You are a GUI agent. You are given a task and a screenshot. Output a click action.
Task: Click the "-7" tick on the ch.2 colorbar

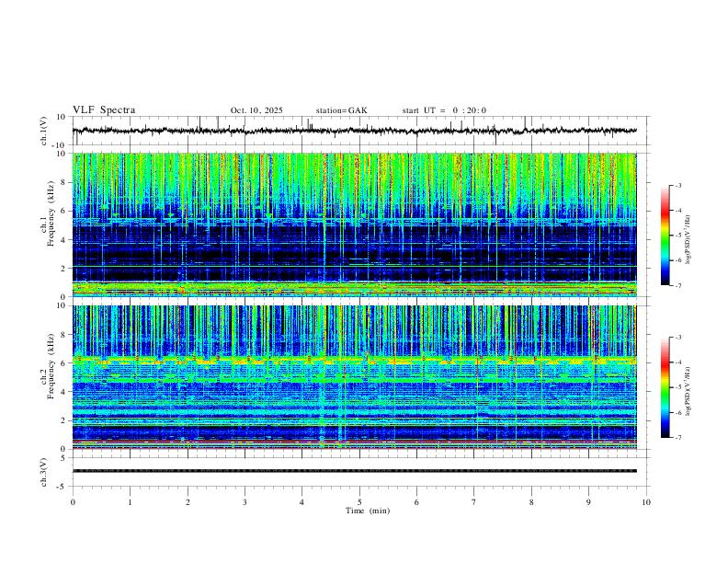[677, 438]
